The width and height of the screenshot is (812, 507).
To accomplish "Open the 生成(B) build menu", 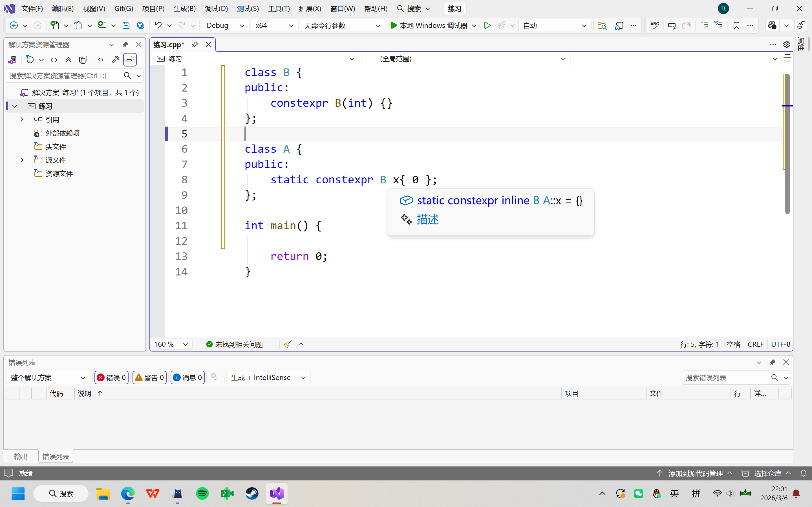I will [185, 9].
